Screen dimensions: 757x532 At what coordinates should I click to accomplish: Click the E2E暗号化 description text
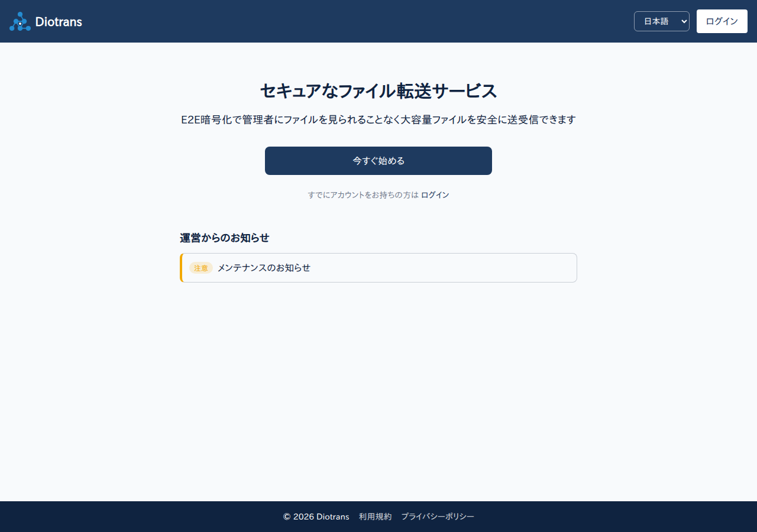pos(378,119)
